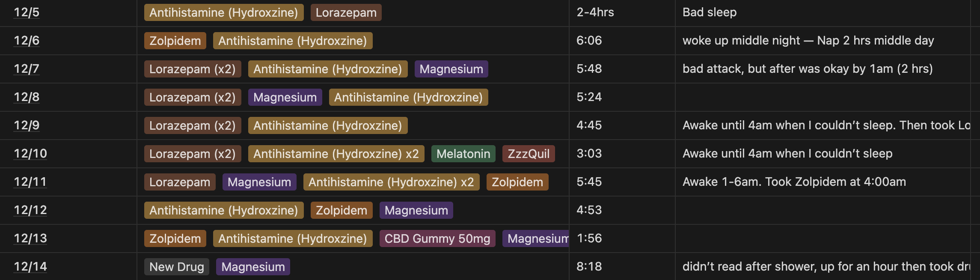
Task: Select the Melatonin tag in 12/10 row
Action: [x=463, y=154]
